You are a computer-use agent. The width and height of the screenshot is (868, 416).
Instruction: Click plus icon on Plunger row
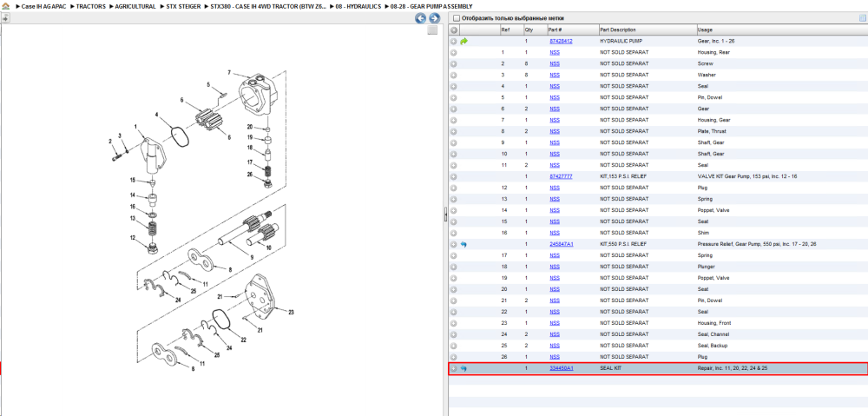pyautogui.click(x=453, y=267)
